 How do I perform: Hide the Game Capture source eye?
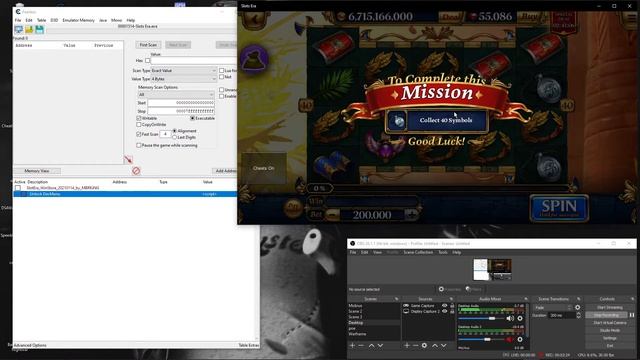coord(445,305)
